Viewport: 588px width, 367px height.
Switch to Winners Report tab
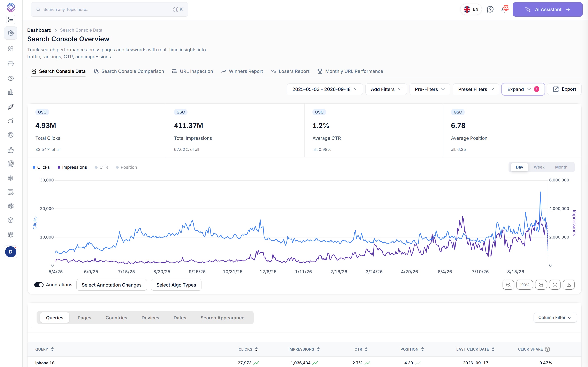pyautogui.click(x=242, y=71)
